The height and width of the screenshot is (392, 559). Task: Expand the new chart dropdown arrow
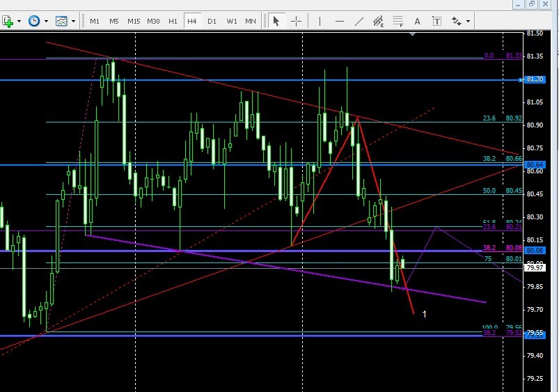[19, 22]
